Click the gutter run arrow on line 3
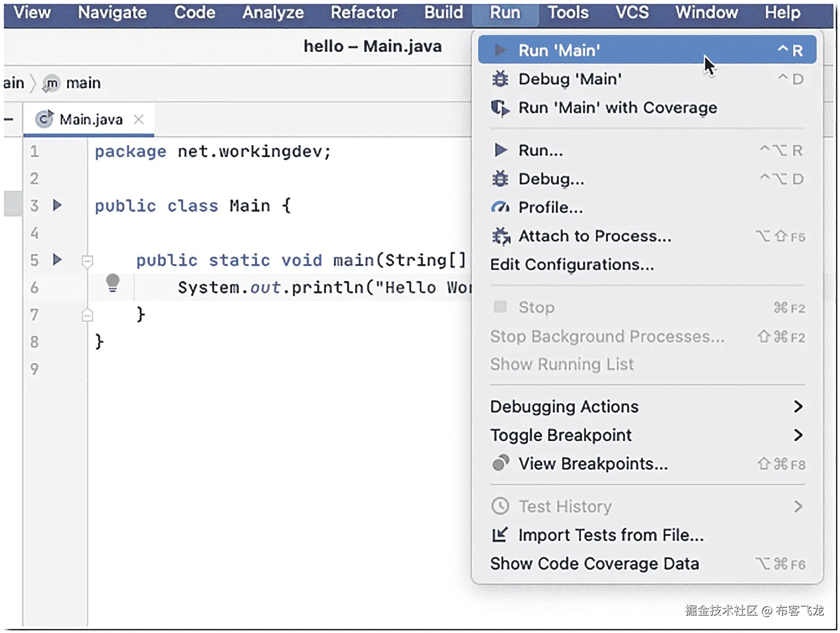 [57, 205]
